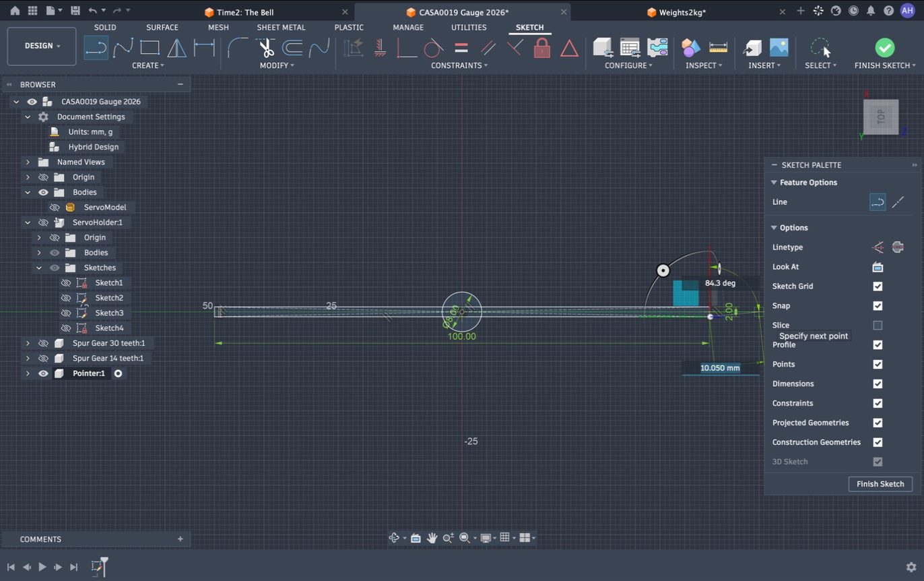Apply the Equal constraint
Image resolution: width=924 pixels, height=581 pixels.
tap(461, 48)
